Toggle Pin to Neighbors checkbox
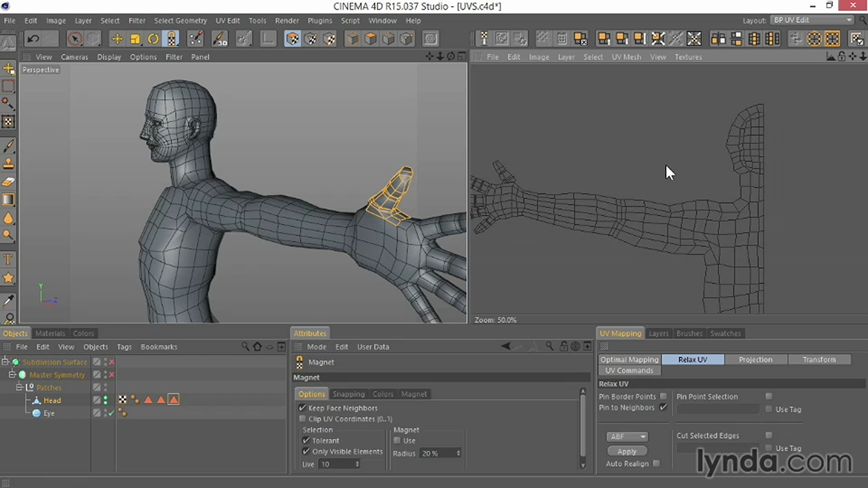Image resolution: width=868 pixels, height=488 pixels. point(663,407)
